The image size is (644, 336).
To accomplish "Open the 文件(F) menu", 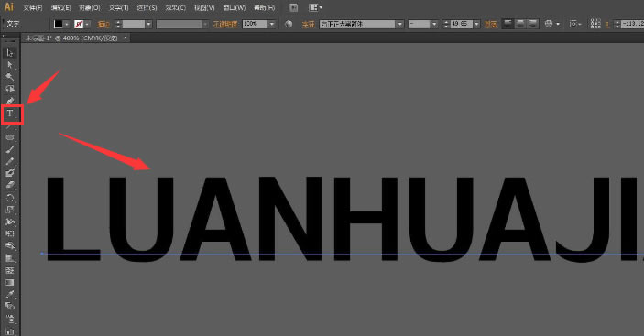I will pyautogui.click(x=33, y=8).
